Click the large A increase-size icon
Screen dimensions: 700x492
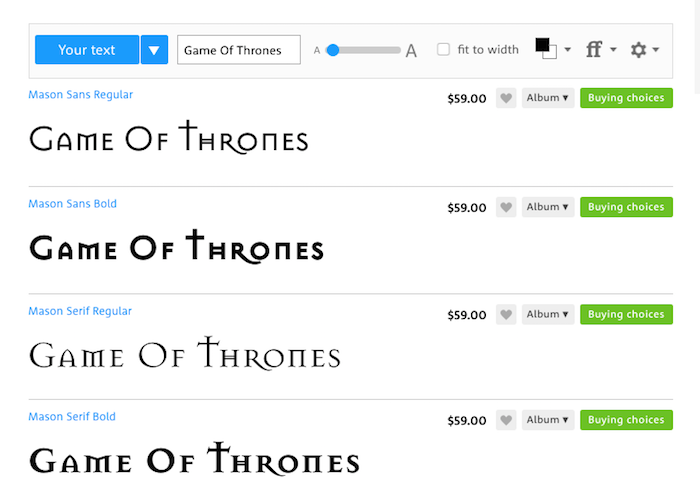pyautogui.click(x=411, y=50)
